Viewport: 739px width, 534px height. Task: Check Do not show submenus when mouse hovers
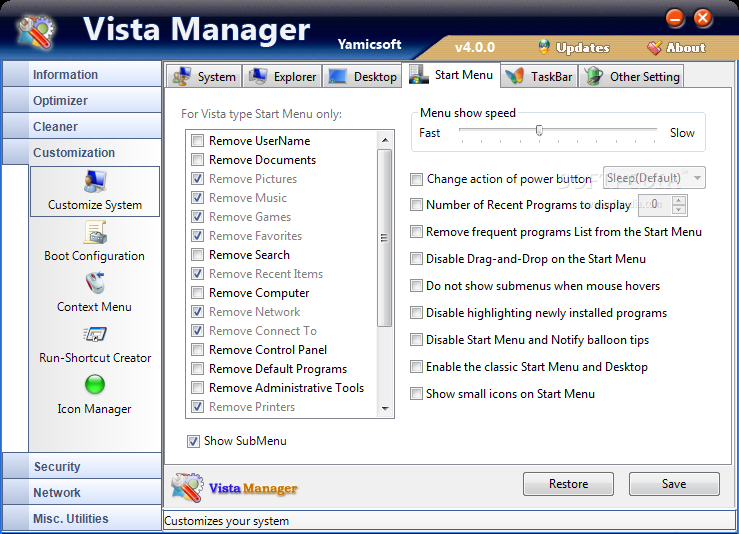point(416,286)
